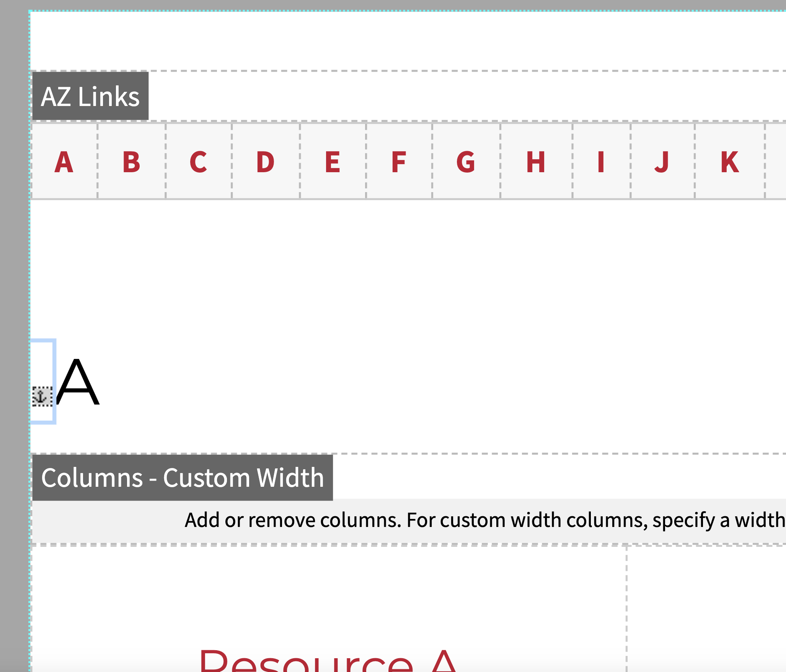Viewport: 786px width, 672px height.
Task: Choose the letter F link
Action: click(399, 162)
